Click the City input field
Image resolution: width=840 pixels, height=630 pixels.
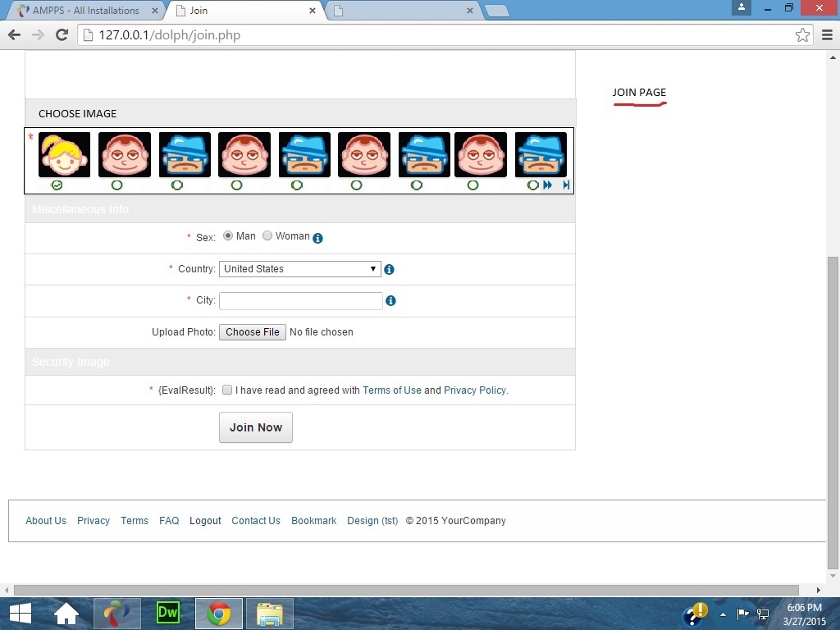pos(300,300)
